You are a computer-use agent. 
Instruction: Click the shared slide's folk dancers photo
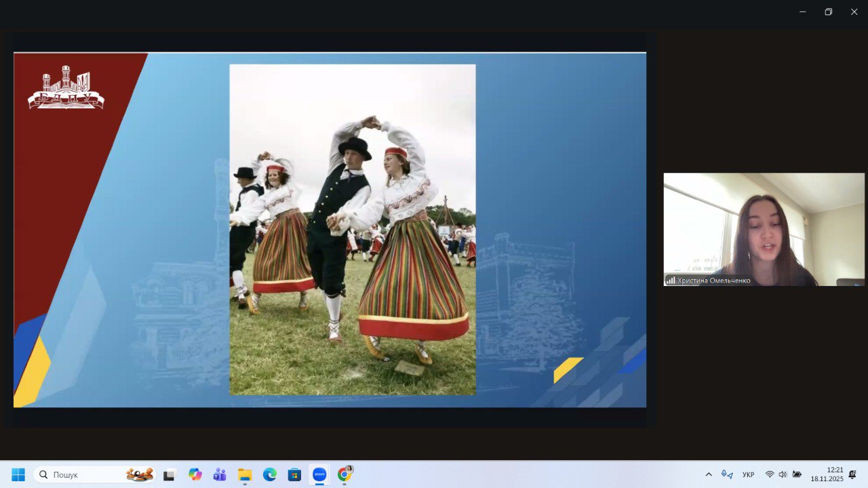[353, 229]
